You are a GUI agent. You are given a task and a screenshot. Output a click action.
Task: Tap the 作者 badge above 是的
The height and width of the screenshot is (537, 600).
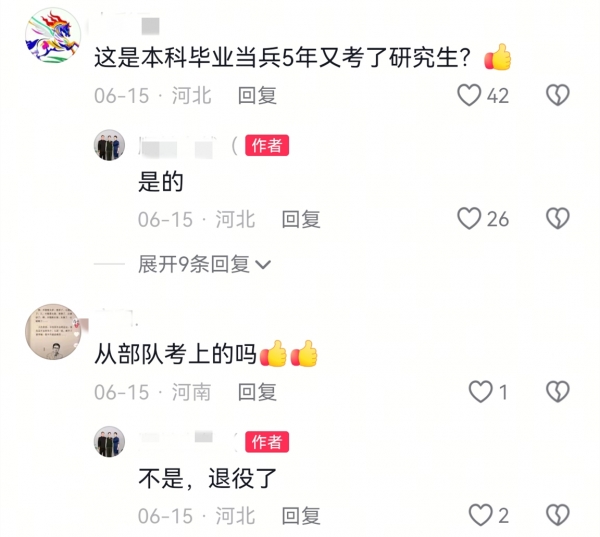tap(267, 145)
